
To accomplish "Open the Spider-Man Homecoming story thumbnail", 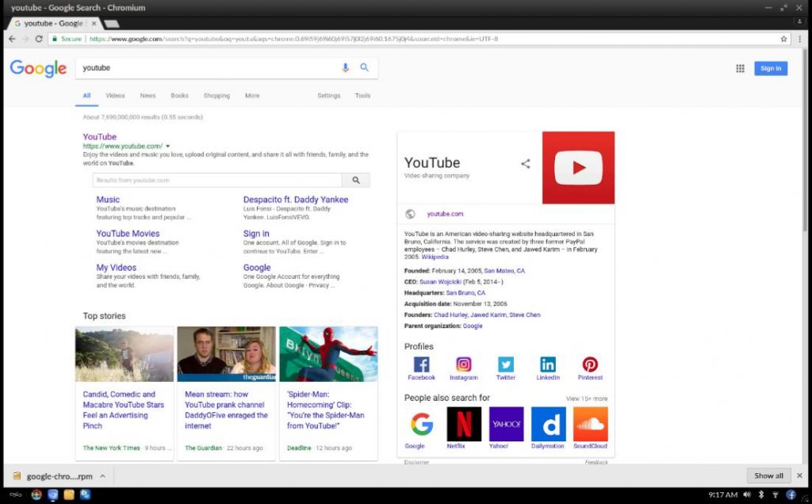I will pyautogui.click(x=328, y=354).
